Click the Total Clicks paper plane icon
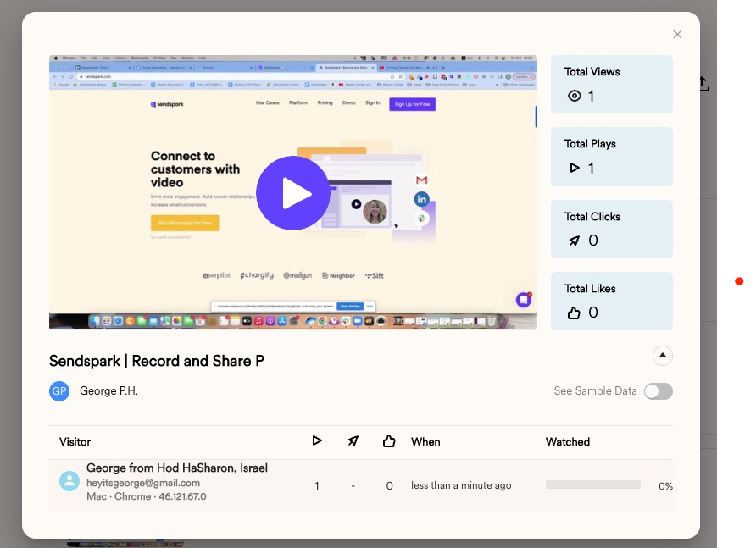 pos(575,240)
